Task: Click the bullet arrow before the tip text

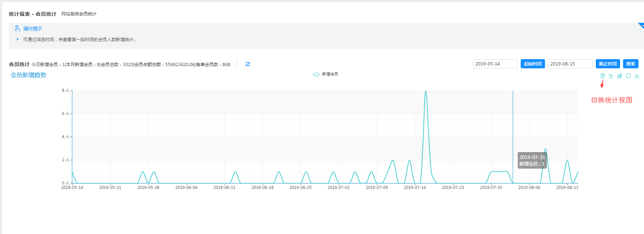Action: tap(17, 39)
